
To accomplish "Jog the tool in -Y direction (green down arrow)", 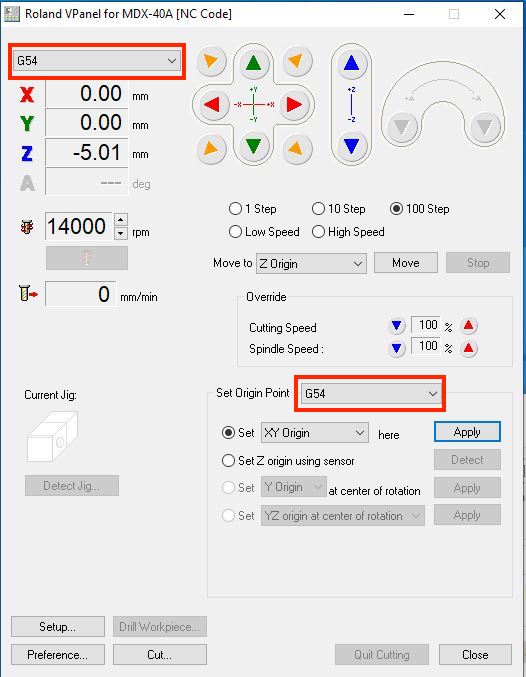I will coord(253,146).
